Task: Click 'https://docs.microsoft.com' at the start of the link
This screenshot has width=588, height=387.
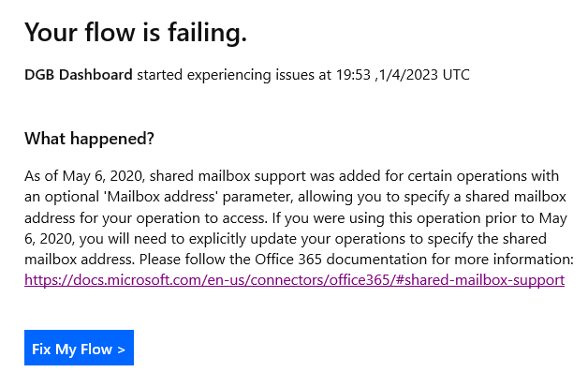Action: [x=113, y=280]
